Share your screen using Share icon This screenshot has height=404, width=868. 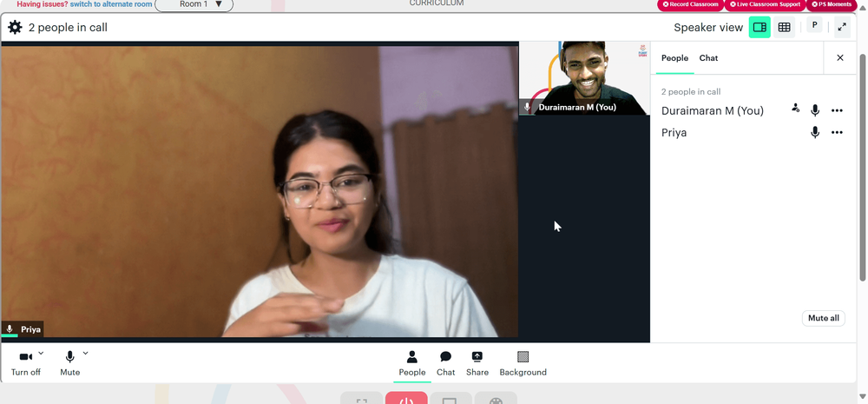[477, 363]
